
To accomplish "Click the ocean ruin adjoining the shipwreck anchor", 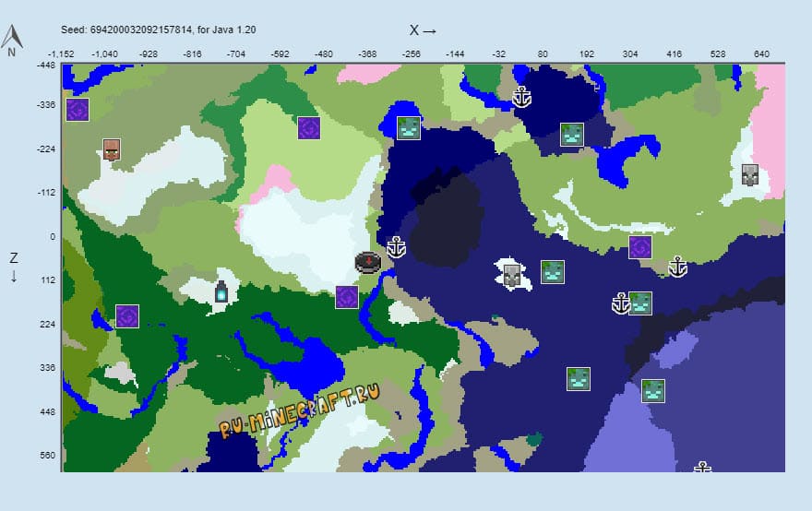I will pyautogui.click(x=640, y=303).
